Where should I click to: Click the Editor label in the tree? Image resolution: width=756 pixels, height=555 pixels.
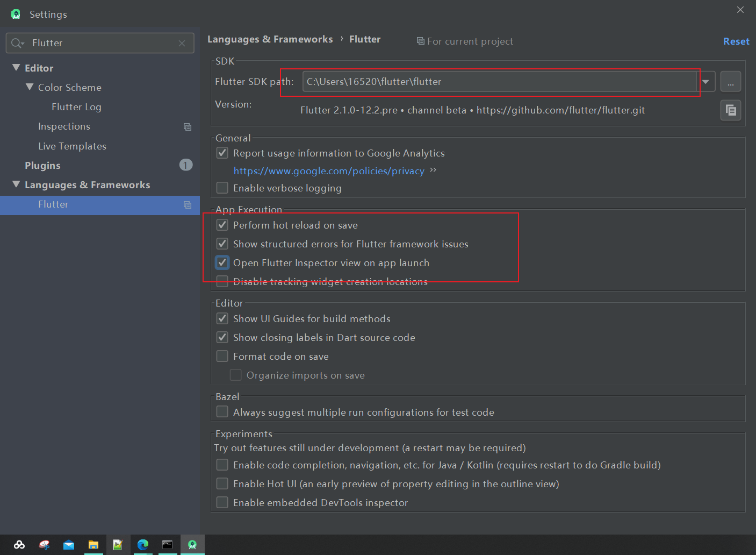(x=39, y=68)
